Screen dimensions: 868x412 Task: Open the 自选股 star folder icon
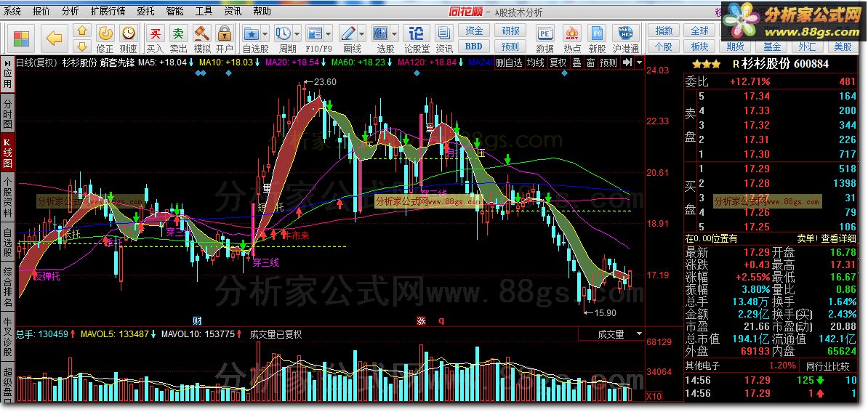click(x=252, y=33)
